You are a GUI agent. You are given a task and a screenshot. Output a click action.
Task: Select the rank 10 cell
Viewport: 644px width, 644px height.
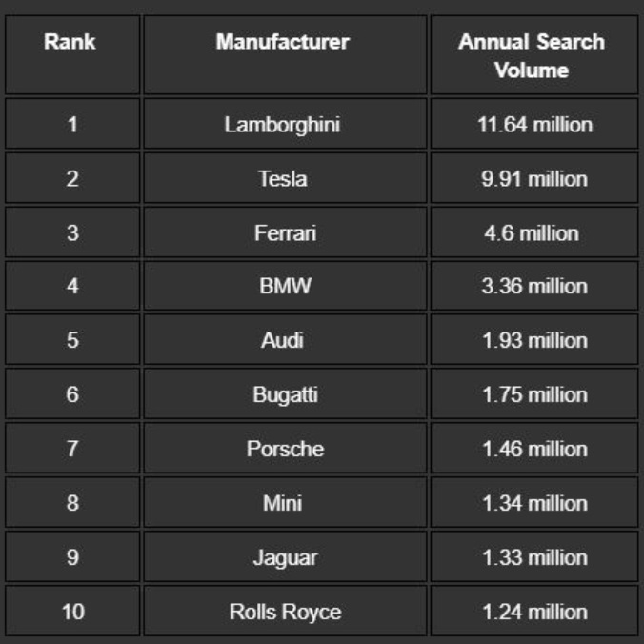[x=72, y=612]
